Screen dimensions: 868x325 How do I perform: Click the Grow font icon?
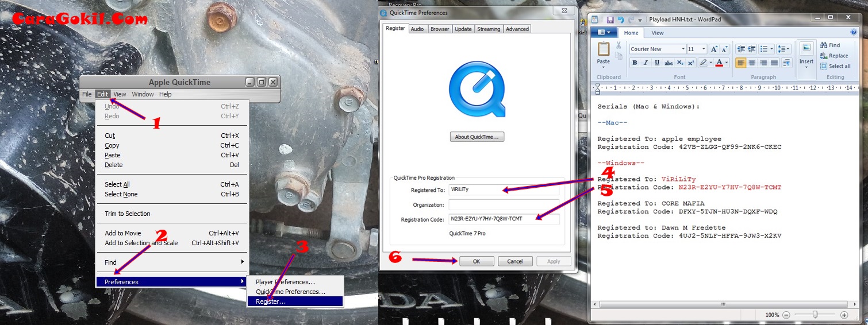click(x=714, y=49)
